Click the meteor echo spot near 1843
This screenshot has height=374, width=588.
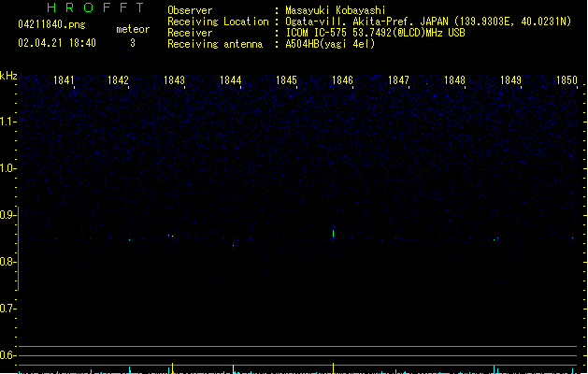click(171, 236)
